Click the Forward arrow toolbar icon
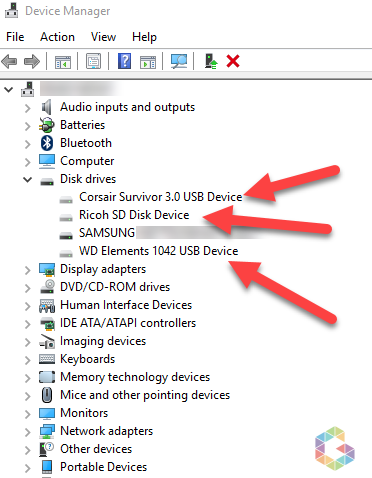372x478 pixels. 32,62
